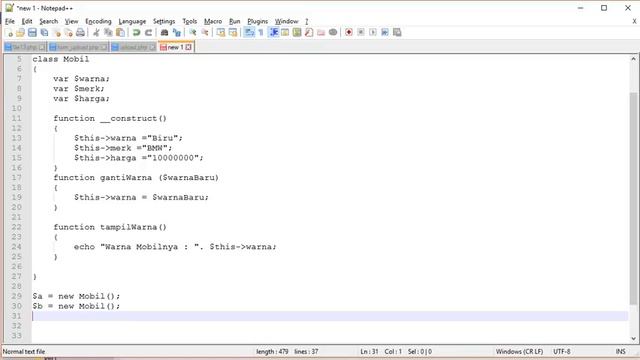
Task: Click the vertical scrollbar thumb
Action: click(633, 198)
